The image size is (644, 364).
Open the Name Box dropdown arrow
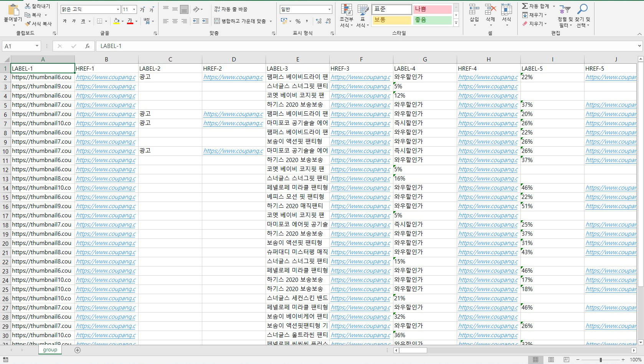click(x=37, y=46)
